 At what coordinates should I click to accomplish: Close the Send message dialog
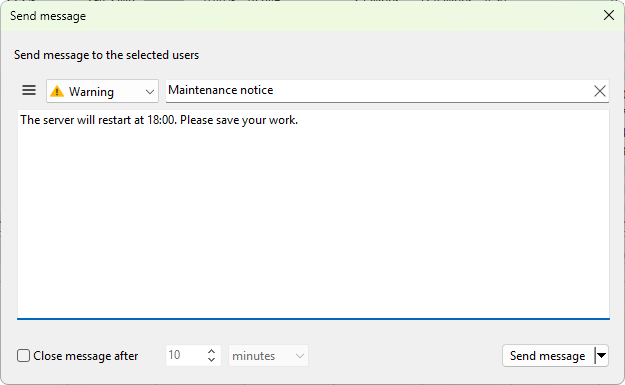tap(609, 16)
